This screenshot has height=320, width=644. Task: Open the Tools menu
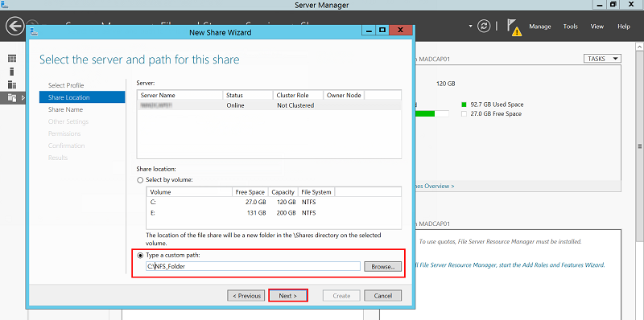[x=571, y=27]
